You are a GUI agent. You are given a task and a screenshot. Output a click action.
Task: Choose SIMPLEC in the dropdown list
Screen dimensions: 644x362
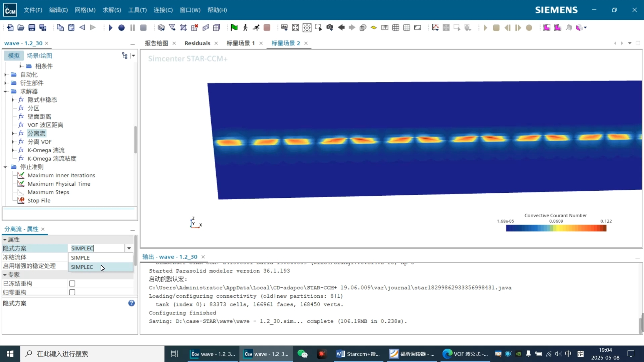coord(100,267)
